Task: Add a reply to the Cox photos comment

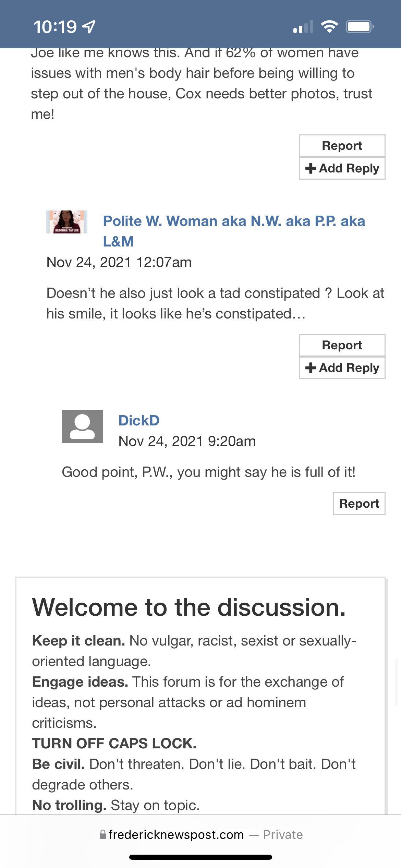Action: point(342,168)
